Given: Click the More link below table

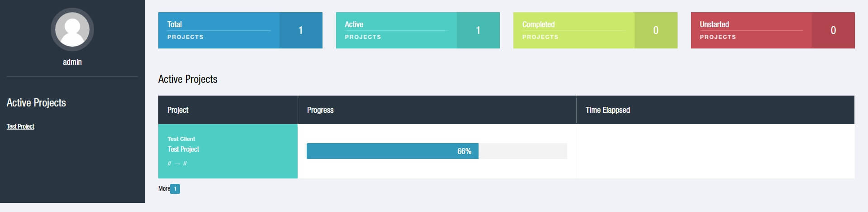Looking at the screenshot, I should pos(164,189).
